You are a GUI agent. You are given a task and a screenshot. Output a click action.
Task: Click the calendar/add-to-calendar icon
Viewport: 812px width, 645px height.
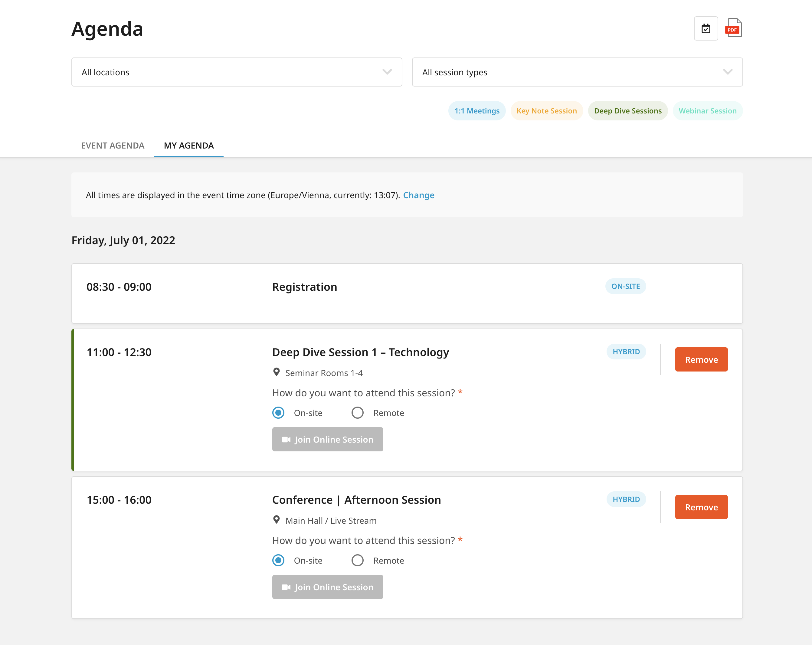[706, 28]
